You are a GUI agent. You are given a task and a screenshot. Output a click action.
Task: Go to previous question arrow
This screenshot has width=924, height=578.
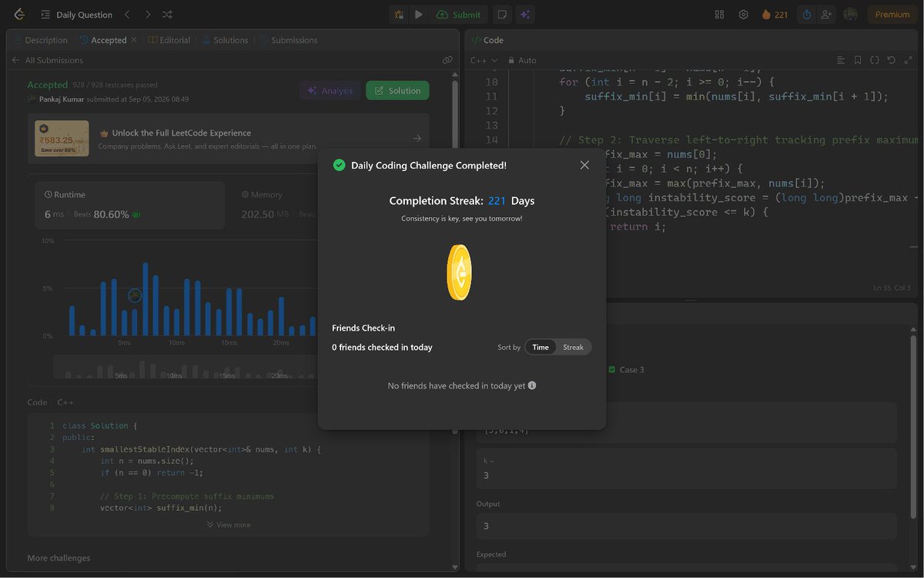click(127, 15)
